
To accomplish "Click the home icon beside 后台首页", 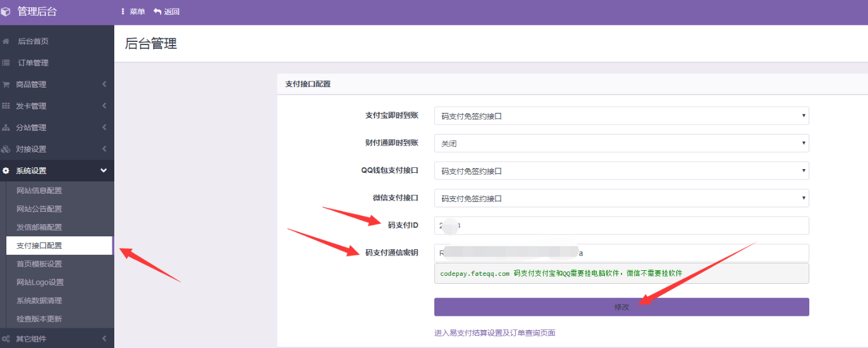I will (x=6, y=41).
